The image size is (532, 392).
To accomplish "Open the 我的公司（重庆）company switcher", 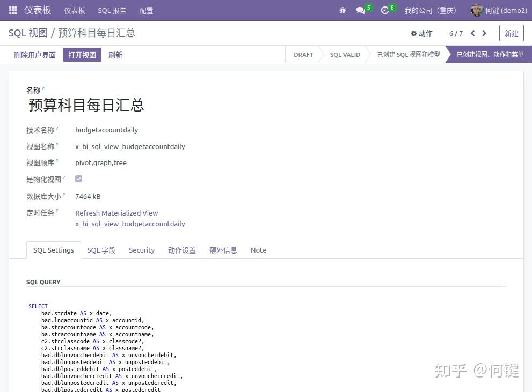I will [x=431, y=10].
